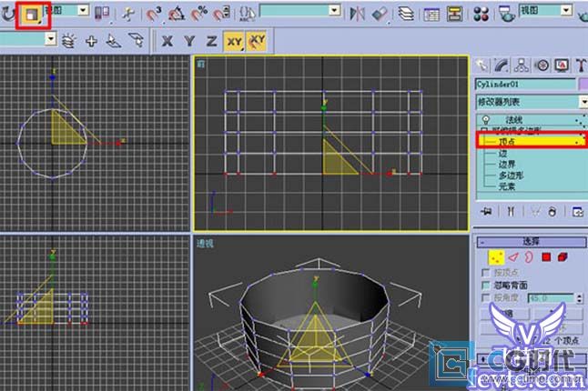The width and height of the screenshot is (588, 391).
Task: Select the 法线 modifier in stack
Action: pos(513,120)
